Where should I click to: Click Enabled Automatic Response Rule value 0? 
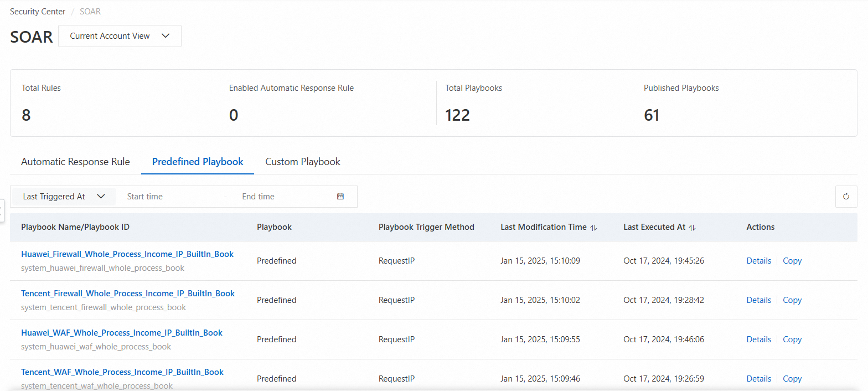coord(234,115)
